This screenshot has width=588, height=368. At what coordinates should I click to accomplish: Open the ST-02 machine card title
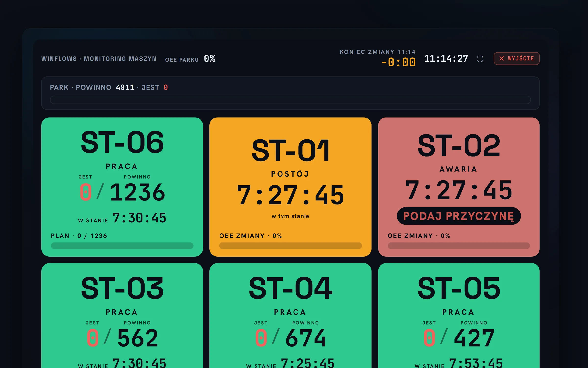pyautogui.click(x=459, y=145)
